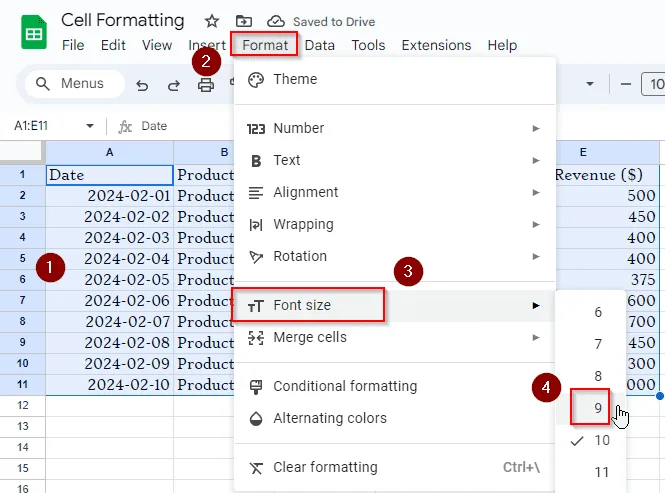Image resolution: width=665 pixels, height=493 pixels.
Task: Select Conditional formatting option
Action: tap(394, 387)
